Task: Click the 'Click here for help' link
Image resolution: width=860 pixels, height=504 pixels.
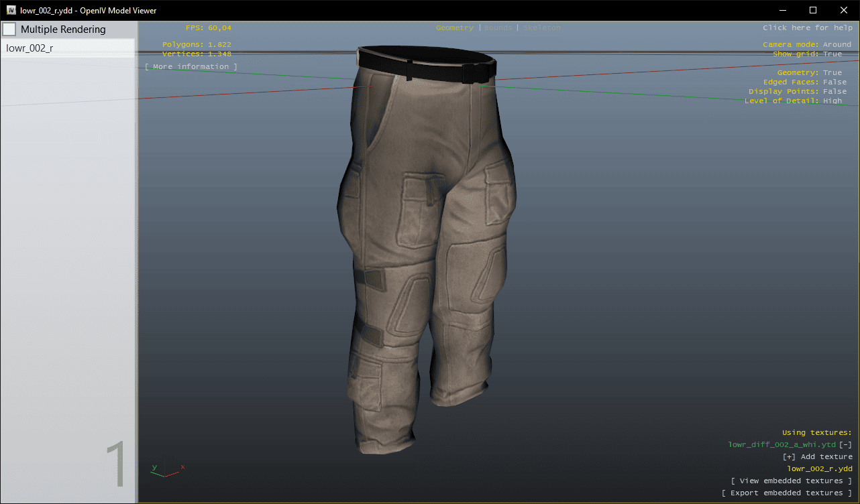Action: 807,28
